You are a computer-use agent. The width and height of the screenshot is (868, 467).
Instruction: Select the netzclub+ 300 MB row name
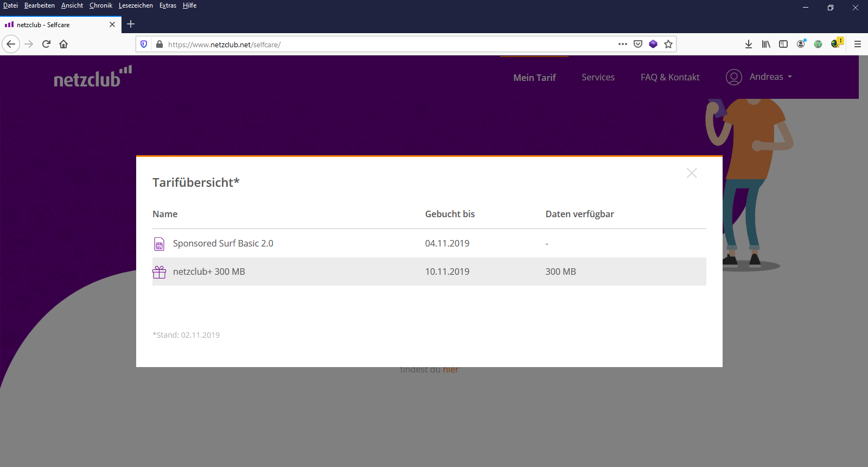(x=209, y=272)
